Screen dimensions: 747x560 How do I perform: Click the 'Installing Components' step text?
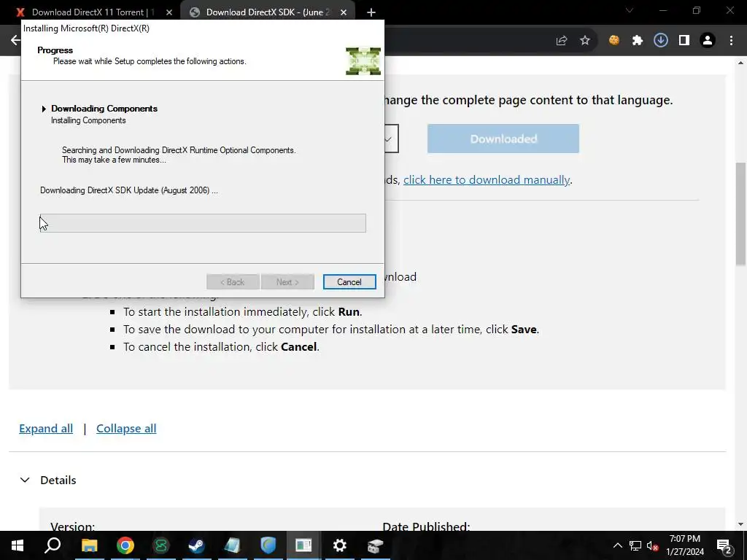pos(88,120)
